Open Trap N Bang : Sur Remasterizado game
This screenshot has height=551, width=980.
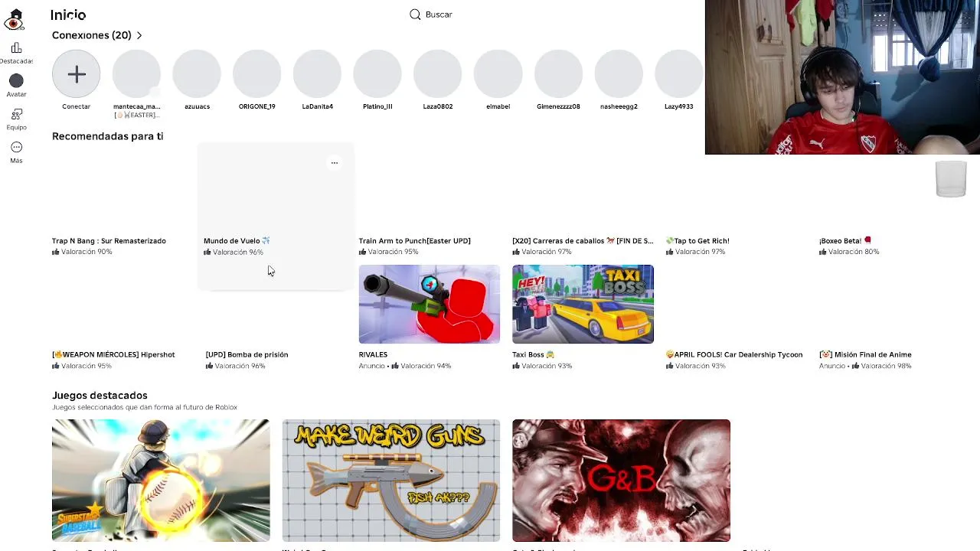(x=109, y=241)
